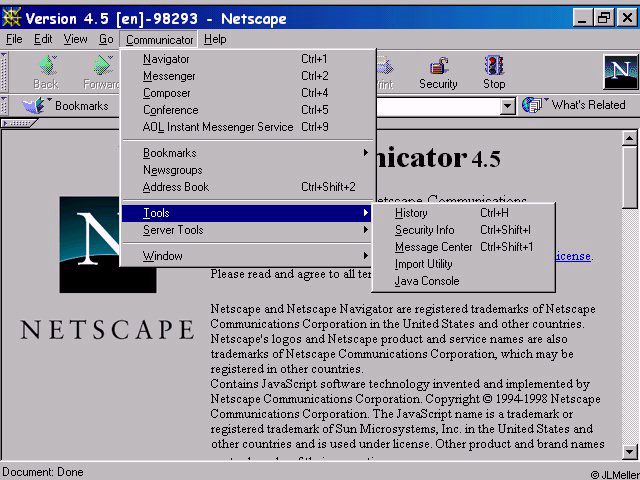Image resolution: width=640 pixels, height=480 pixels.
Task: Select the highlighted Tools submenu entry
Action: point(247,213)
